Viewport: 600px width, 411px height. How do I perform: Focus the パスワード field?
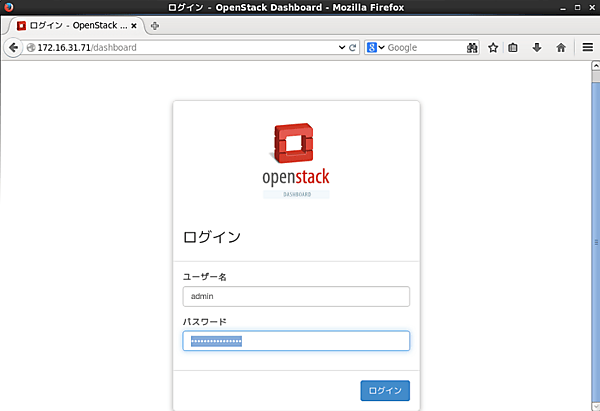point(296,341)
